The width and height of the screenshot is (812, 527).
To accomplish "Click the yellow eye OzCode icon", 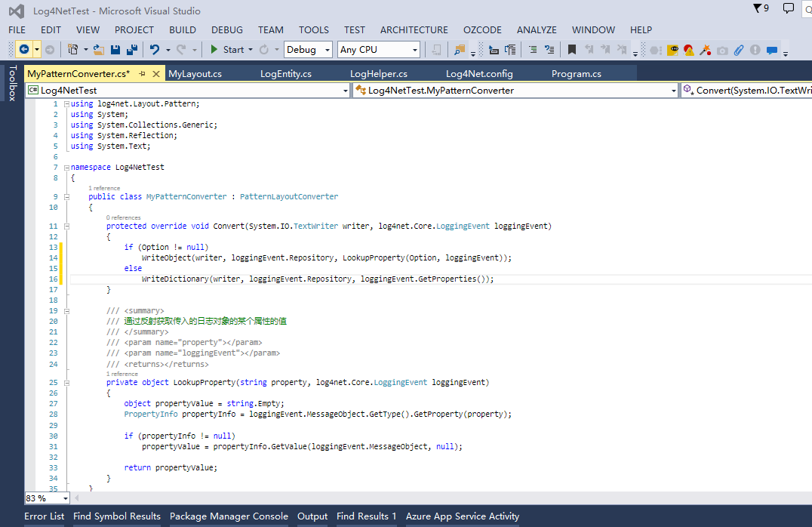I will (x=672, y=51).
